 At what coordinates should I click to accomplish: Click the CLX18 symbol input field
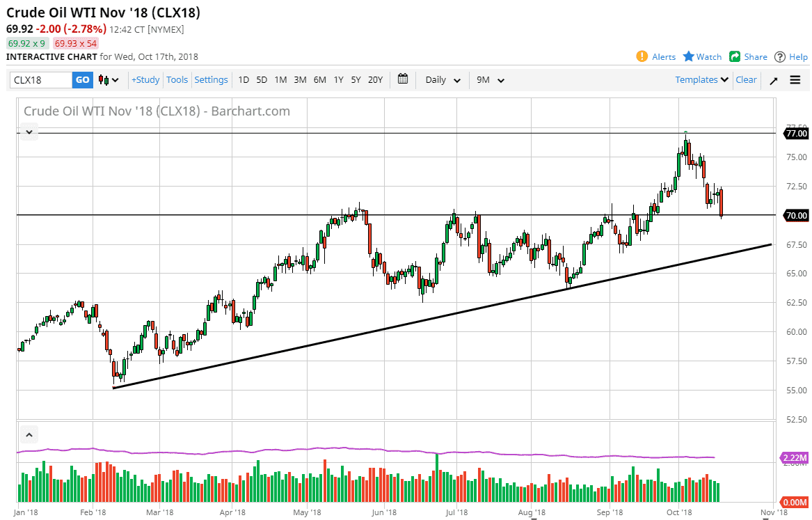tap(41, 80)
